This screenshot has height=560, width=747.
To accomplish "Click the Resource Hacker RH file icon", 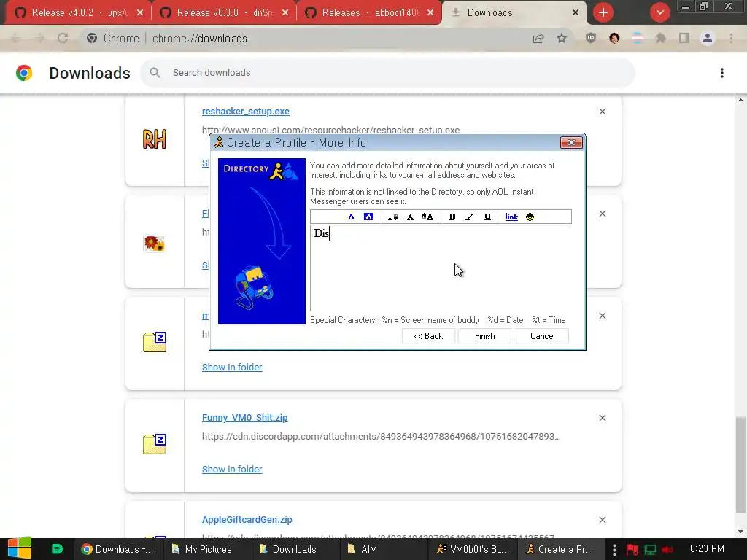I will (155, 139).
